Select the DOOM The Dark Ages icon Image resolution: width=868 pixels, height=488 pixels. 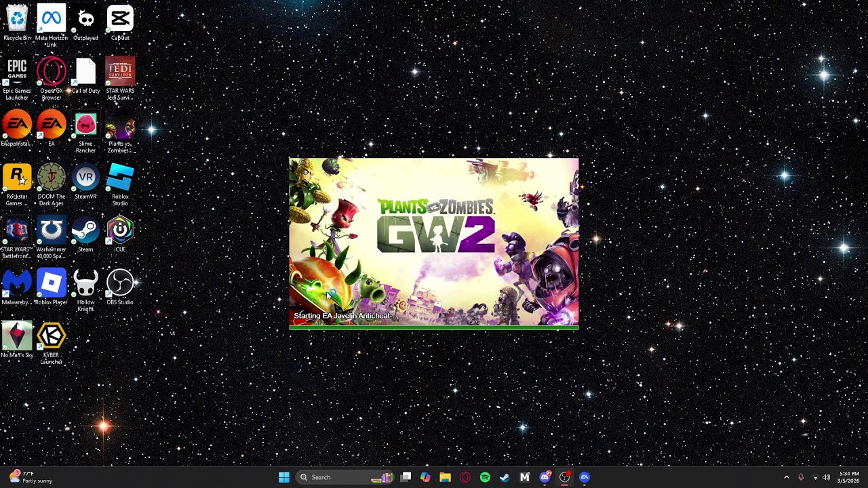[52, 185]
